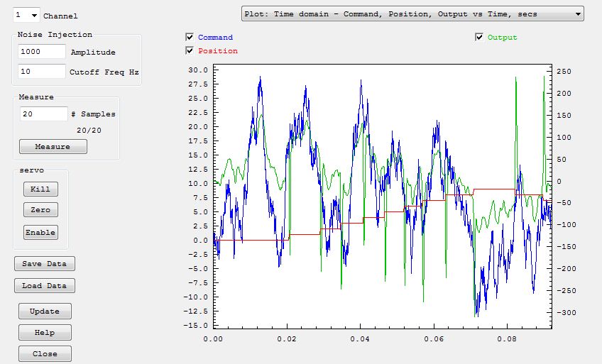Kill the servo
The height and width of the screenshot is (364, 602).
click(40, 189)
